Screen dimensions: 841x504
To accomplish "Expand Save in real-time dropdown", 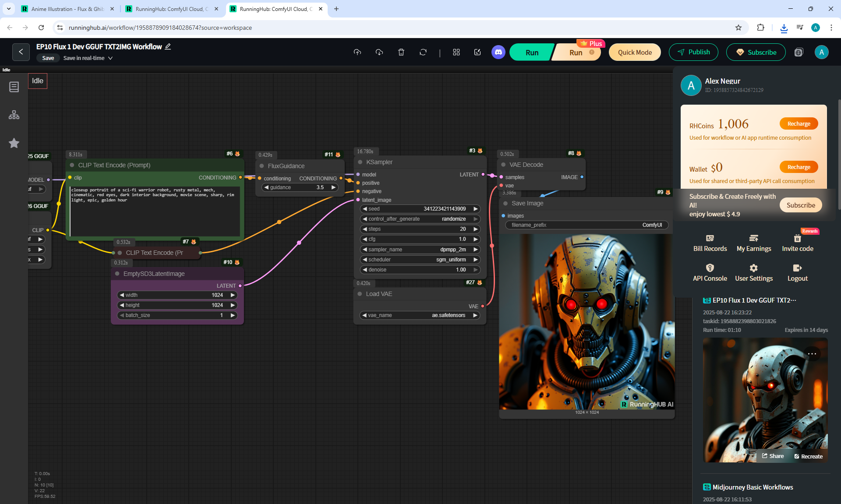I will point(110,58).
